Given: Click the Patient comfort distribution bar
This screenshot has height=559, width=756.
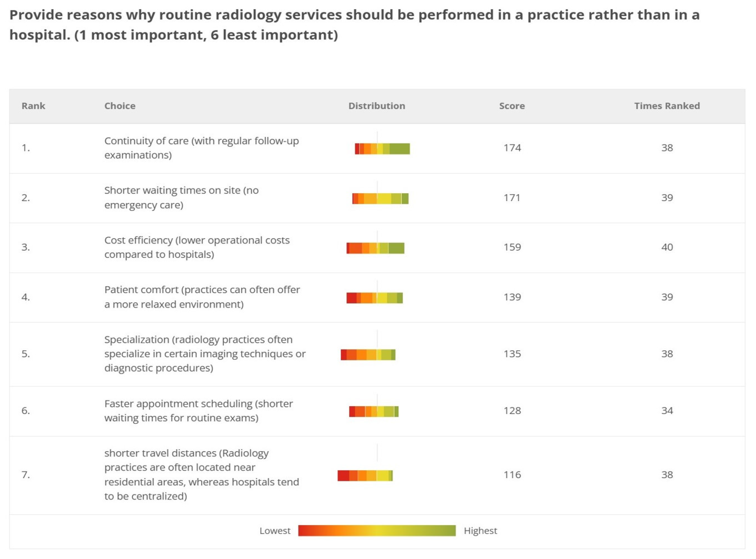Looking at the screenshot, I should coord(374,298).
